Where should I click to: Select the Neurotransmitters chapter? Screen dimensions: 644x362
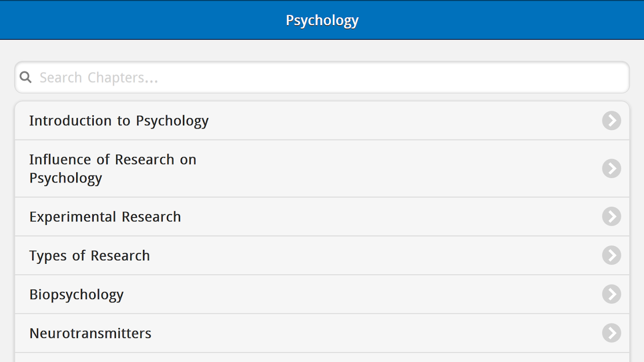(x=91, y=333)
